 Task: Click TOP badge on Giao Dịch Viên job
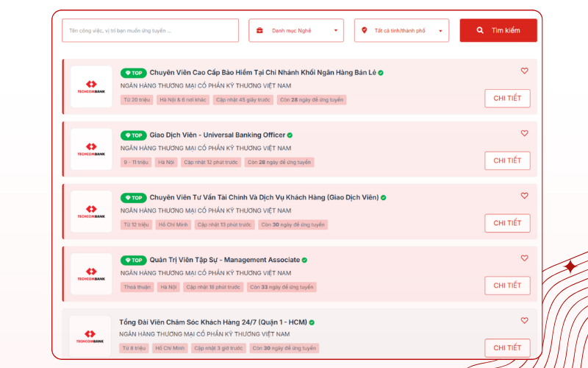pyautogui.click(x=134, y=135)
